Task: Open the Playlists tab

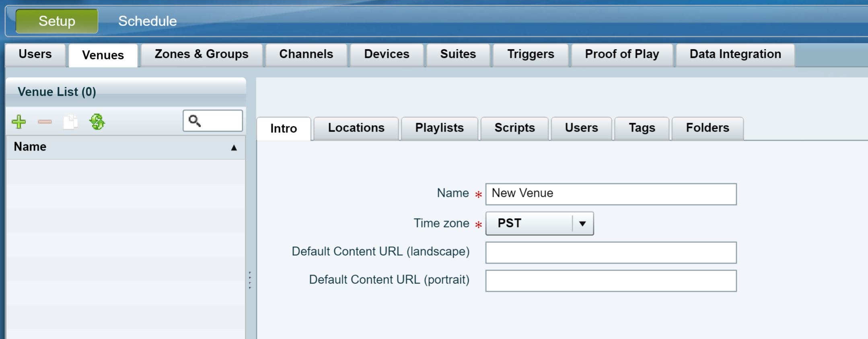Action: [439, 128]
